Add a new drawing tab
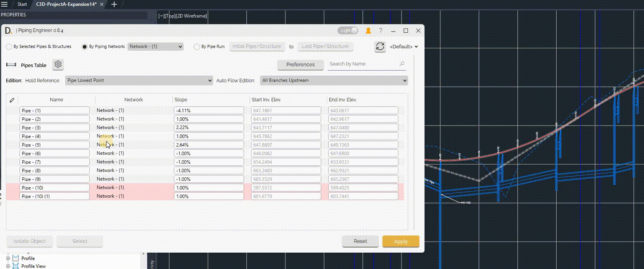 tap(114, 4)
